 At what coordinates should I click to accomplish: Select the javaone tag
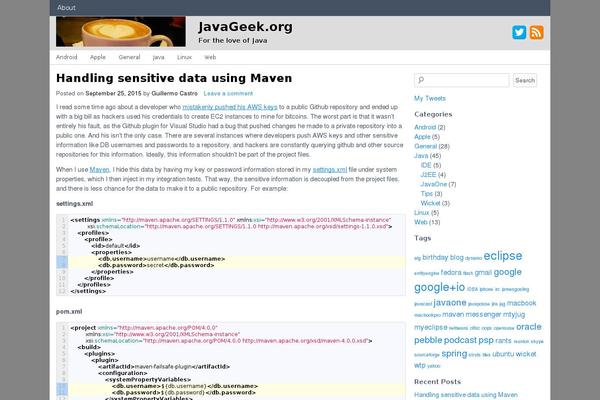tap(450, 303)
